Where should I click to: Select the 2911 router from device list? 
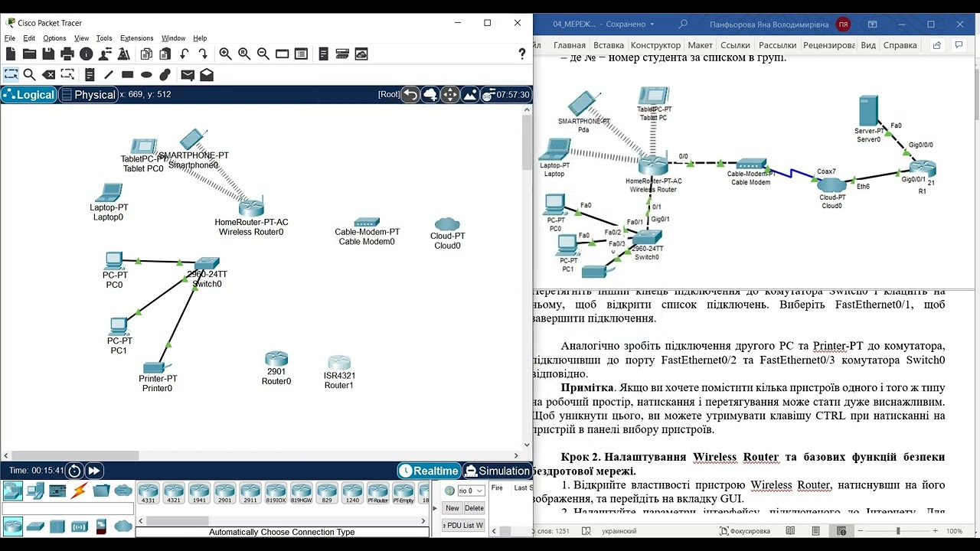pos(250,494)
